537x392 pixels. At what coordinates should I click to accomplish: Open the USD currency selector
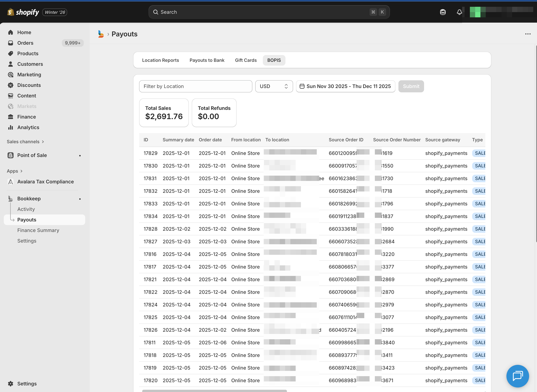click(274, 86)
